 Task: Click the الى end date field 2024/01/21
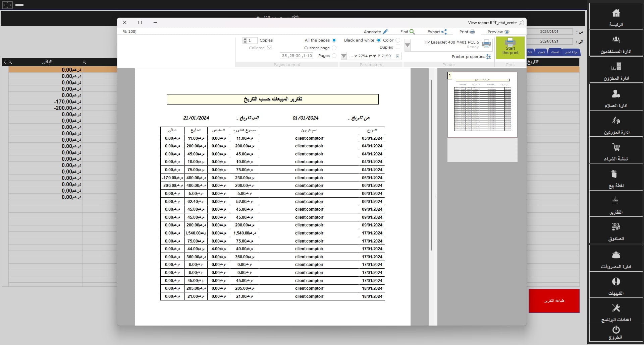pos(549,41)
